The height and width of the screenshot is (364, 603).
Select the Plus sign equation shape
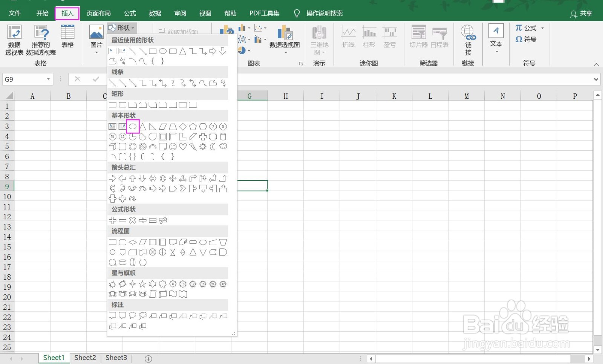112,220
